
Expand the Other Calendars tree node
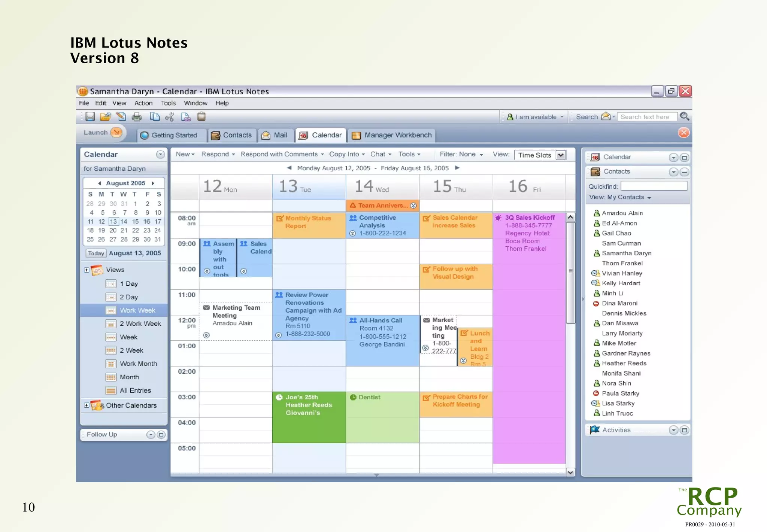point(87,405)
